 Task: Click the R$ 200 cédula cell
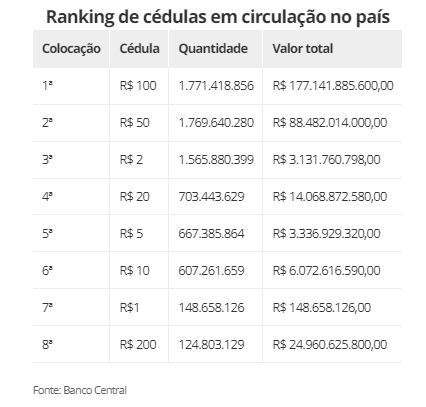tap(138, 345)
